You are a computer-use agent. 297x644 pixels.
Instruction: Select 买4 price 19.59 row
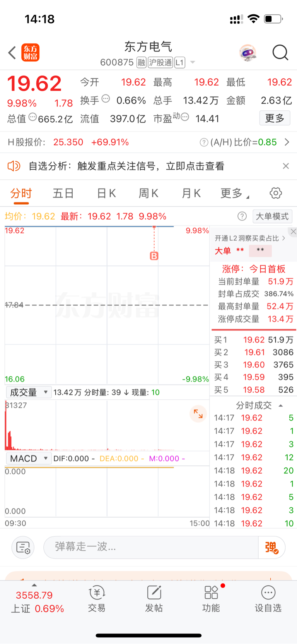254,377
